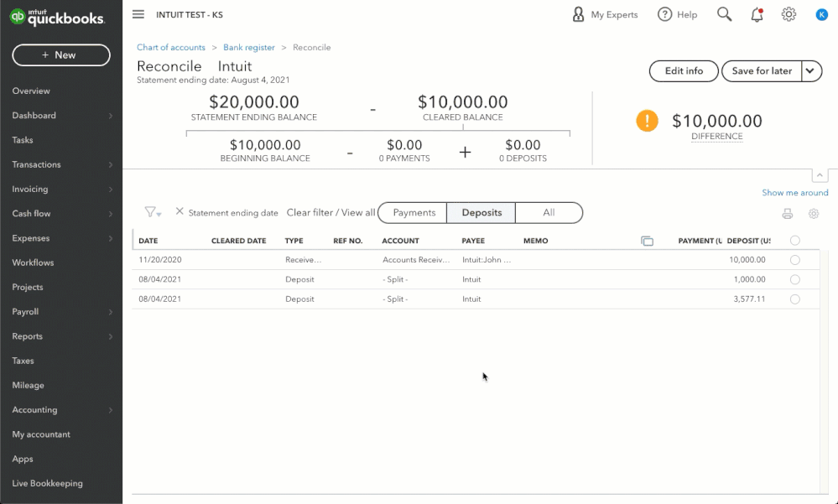Open the Chart of accounts breadcrumb link
This screenshot has width=838, height=504.
[x=171, y=48]
